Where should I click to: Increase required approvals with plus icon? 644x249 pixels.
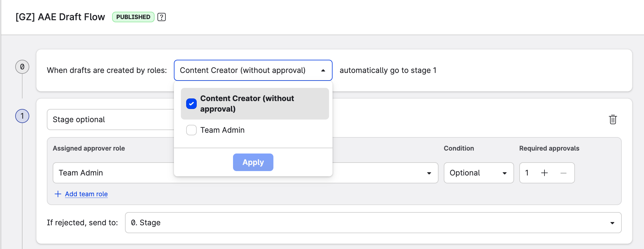click(x=544, y=173)
